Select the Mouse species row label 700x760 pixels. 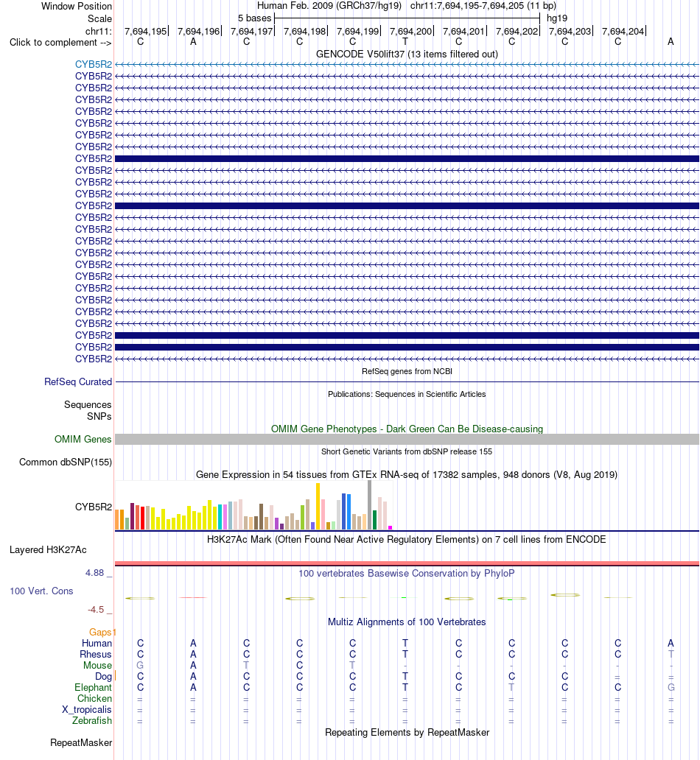click(97, 666)
